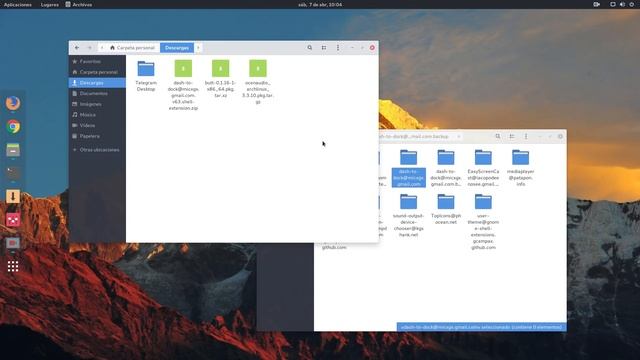Select the sound-output-device-chooser folder
The width and height of the screenshot is (640, 360).
[x=409, y=216]
